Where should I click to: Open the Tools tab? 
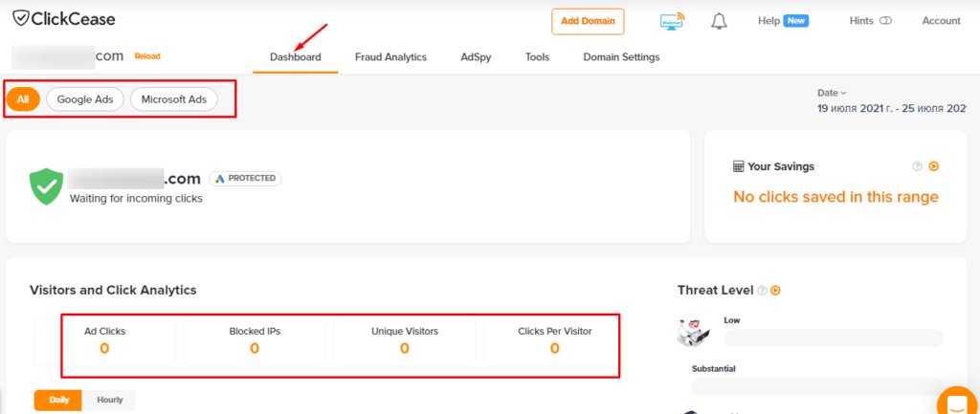[537, 56]
